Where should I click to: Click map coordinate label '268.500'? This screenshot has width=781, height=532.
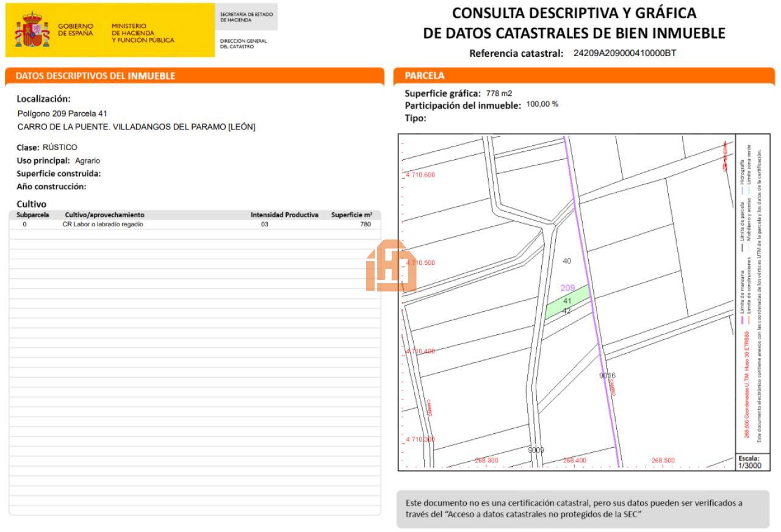click(x=663, y=461)
